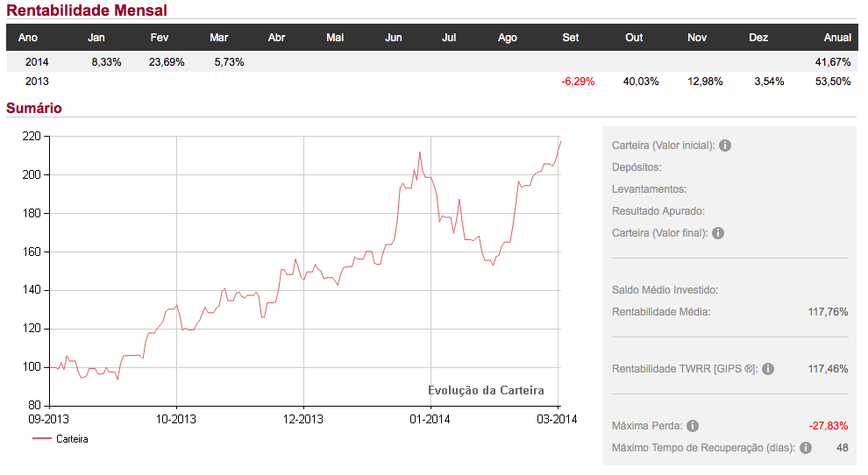The height and width of the screenshot is (475, 868).
Task: Select the Anual column header
Action: click(837, 38)
